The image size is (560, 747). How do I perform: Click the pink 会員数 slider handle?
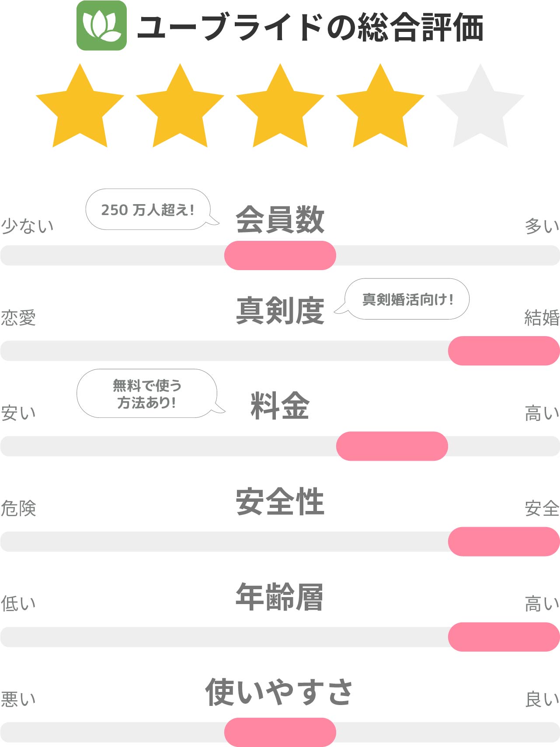pos(280,255)
